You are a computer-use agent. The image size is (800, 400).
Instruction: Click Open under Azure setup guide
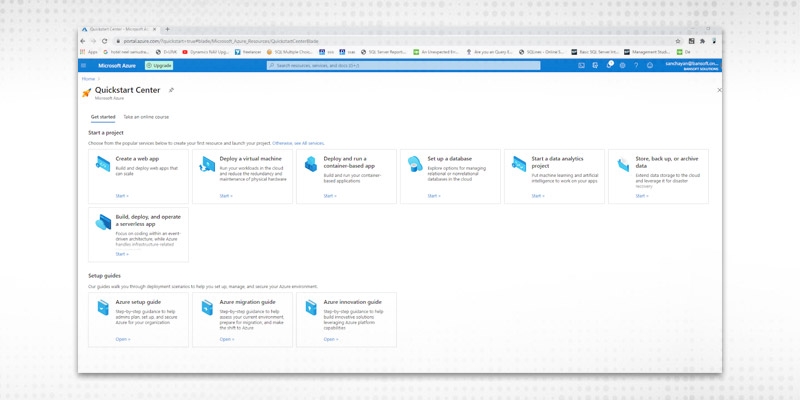(x=123, y=339)
